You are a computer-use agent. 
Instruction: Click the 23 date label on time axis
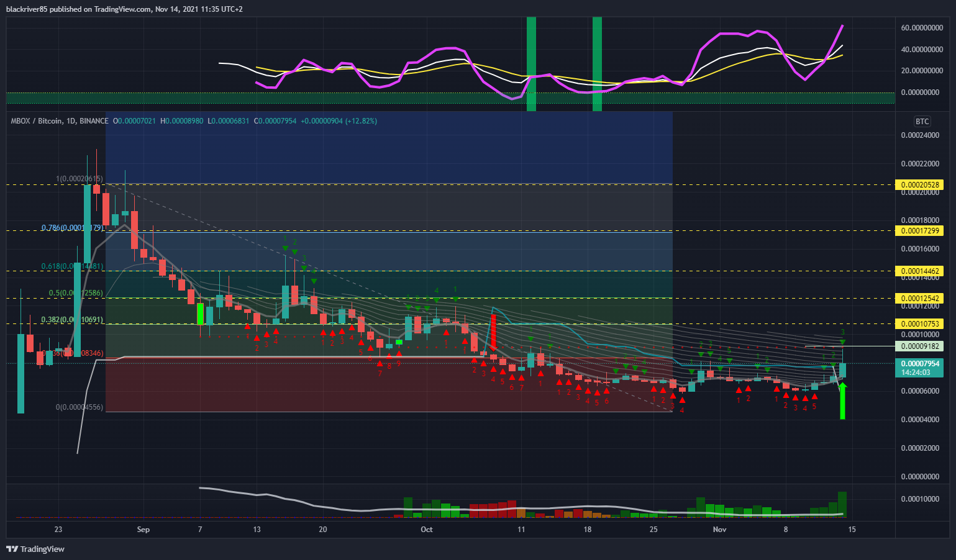click(x=58, y=530)
